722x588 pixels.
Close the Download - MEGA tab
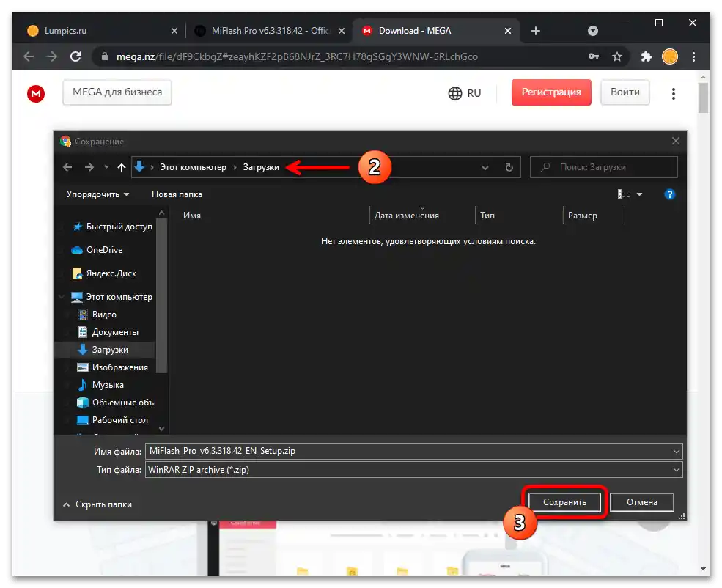[x=508, y=31]
